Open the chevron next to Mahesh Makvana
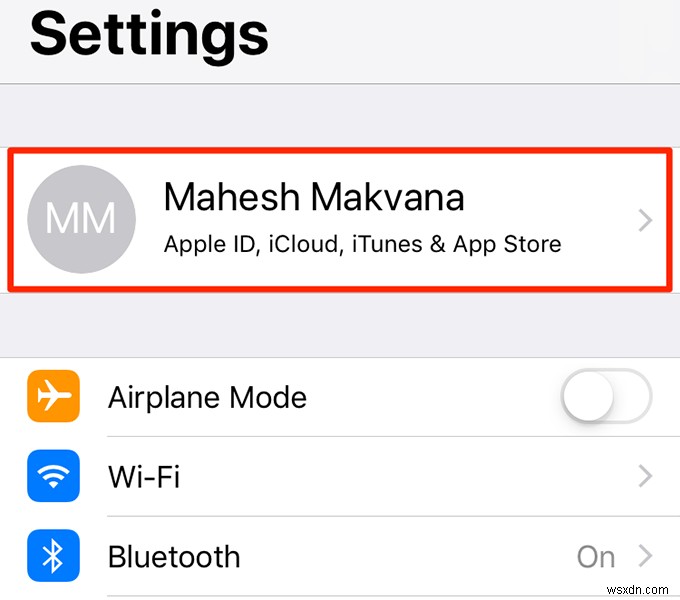 click(x=645, y=220)
